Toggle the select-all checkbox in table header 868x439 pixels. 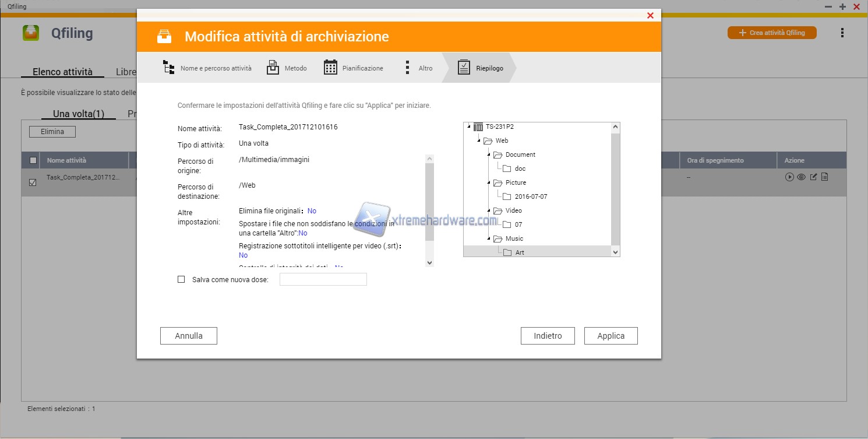[33, 160]
